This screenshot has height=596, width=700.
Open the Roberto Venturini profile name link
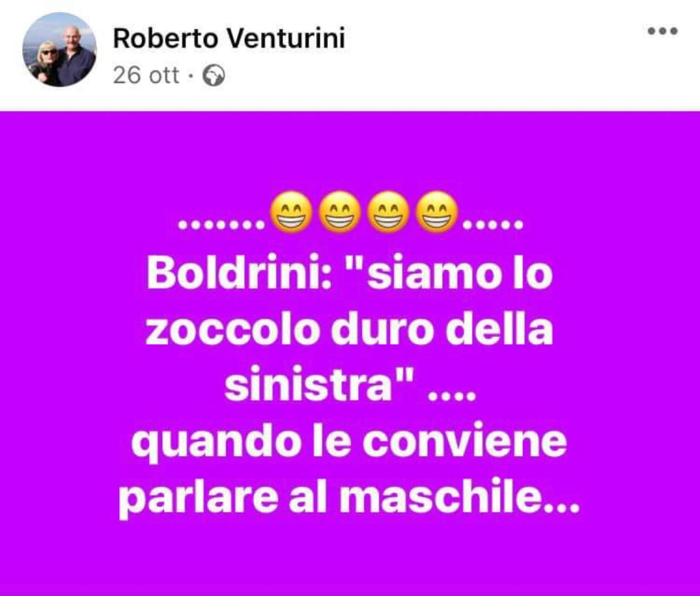coord(229,38)
